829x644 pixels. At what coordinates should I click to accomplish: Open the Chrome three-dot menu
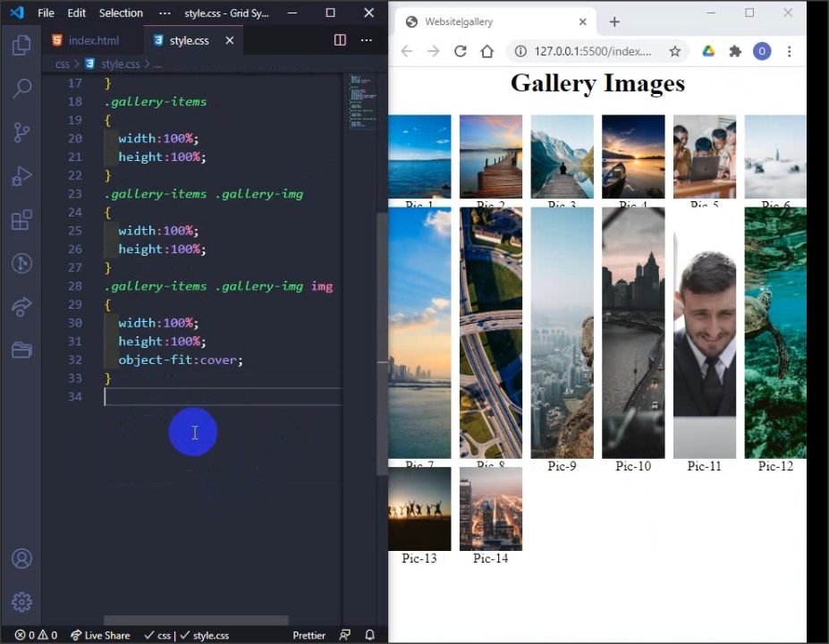[x=789, y=52]
